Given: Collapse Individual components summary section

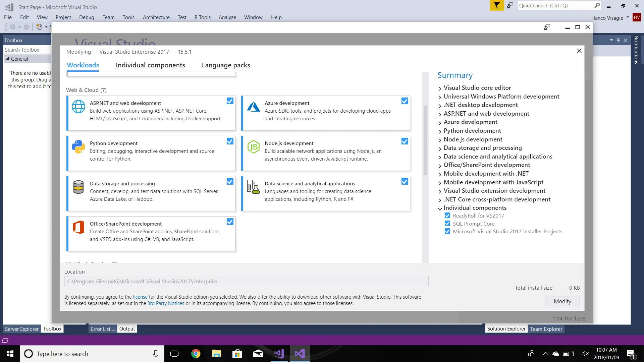Looking at the screenshot, I should click(x=440, y=208).
